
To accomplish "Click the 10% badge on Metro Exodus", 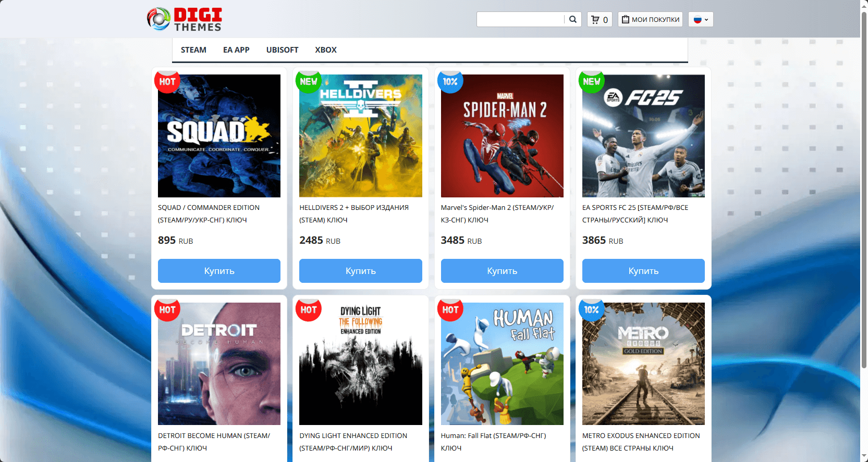I will point(592,309).
